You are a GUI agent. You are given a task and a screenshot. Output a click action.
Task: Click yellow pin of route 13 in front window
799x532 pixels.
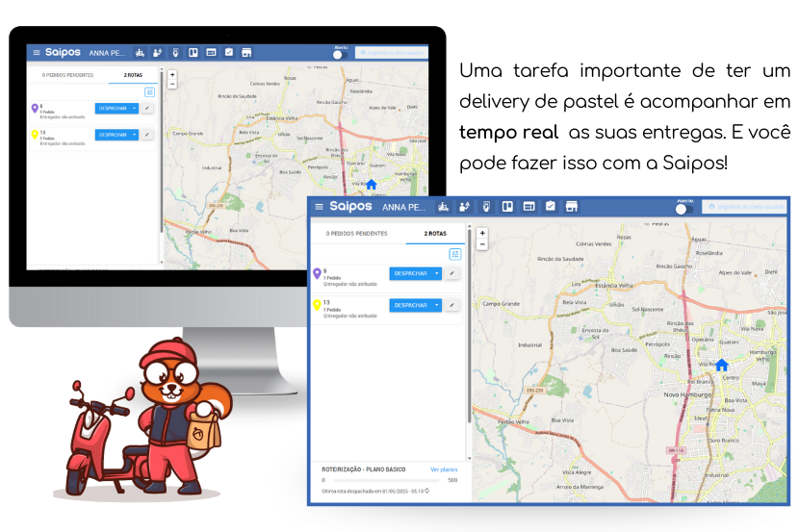pos(317,306)
